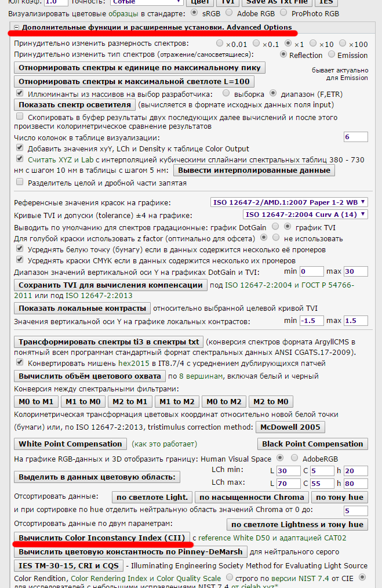Viewport: 382px width, 588px height.
Task: Click the IES TM-30-15, CRI и CQS button
Action: click(68, 566)
